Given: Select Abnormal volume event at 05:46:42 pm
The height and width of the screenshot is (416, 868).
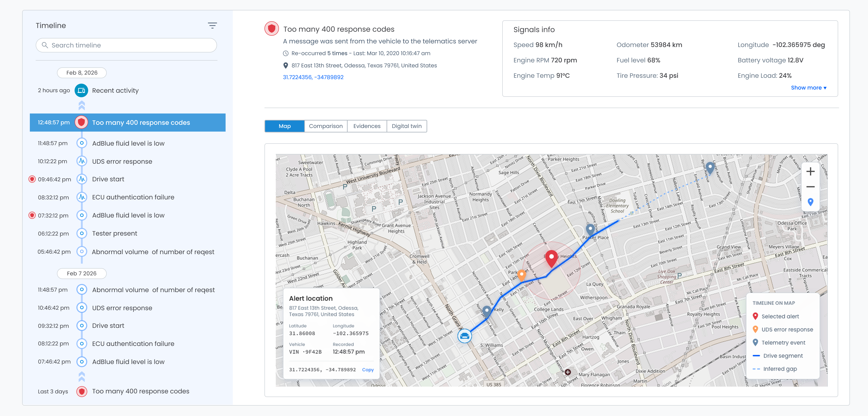Looking at the screenshot, I should point(127,252).
